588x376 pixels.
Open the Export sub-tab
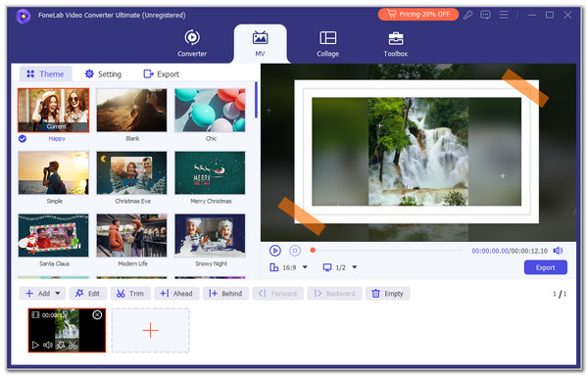click(162, 73)
